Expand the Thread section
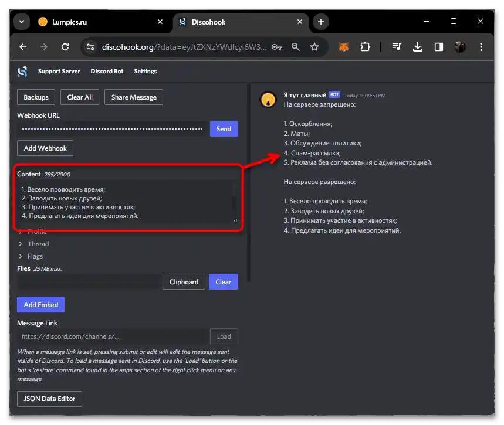This screenshot has width=504, height=425. tap(34, 244)
